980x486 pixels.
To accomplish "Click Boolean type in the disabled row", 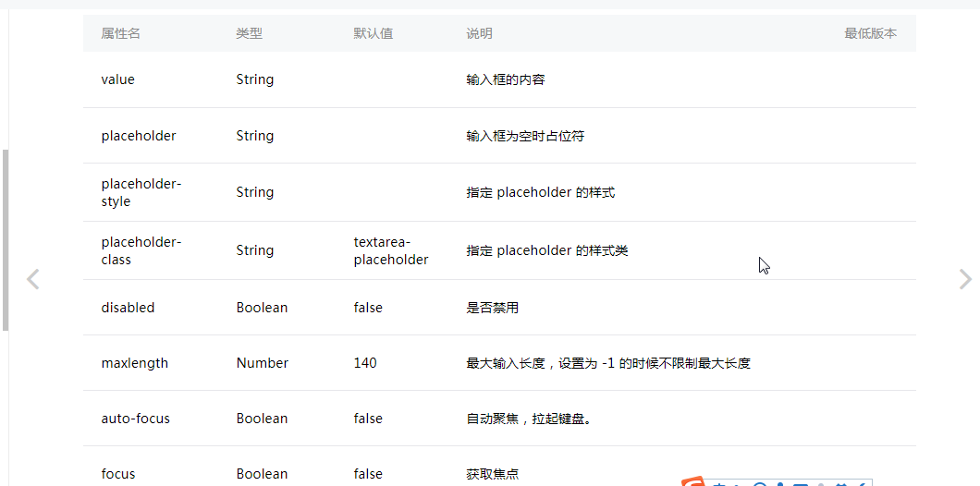I will [262, 308].
